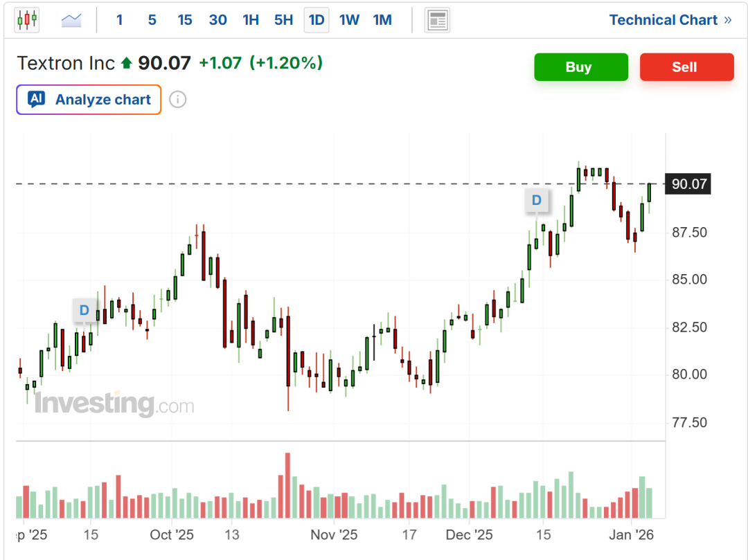Switch to the 1W weekly interval
This screenshot has width=748, height=560.
click(x=349, y=20)
